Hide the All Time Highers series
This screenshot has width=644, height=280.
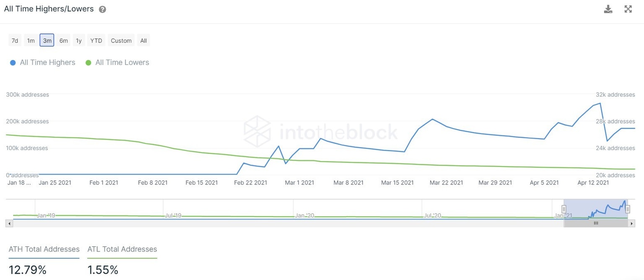47,62
